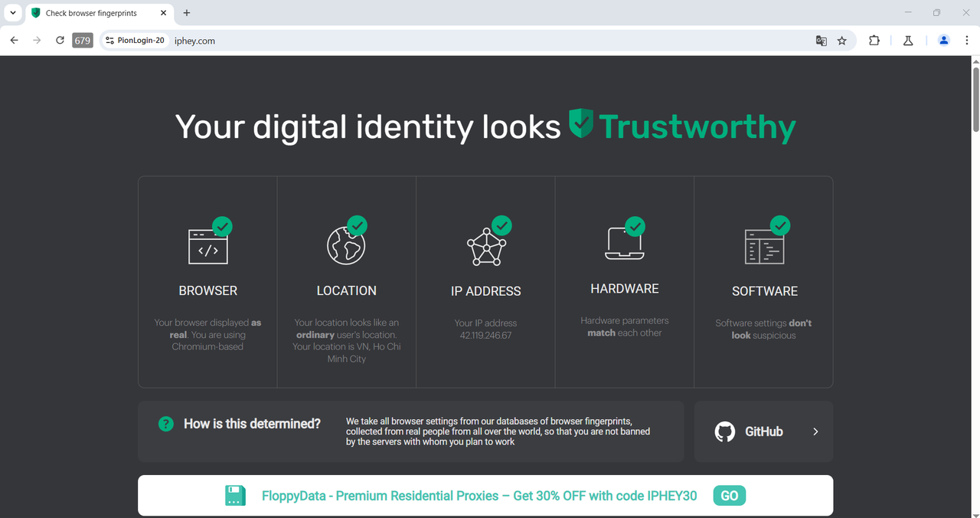Click the Location globe icon
980x518 pixels.
346,245
